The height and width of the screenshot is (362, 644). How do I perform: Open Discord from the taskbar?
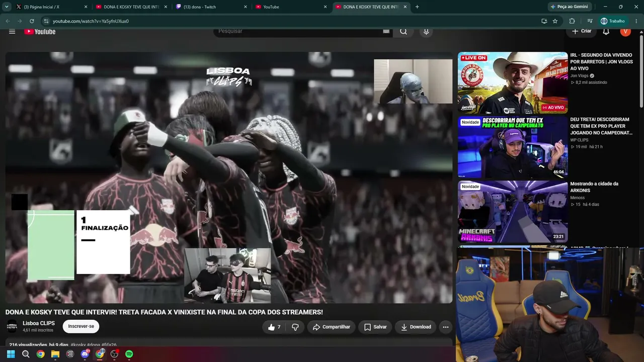[85, 354]
